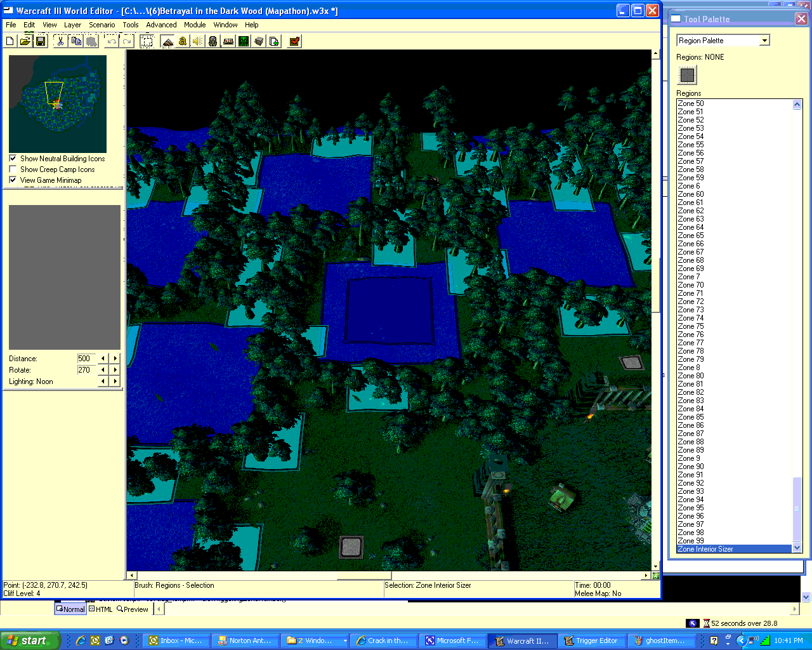
Task: Select Zone 75 in Regions list
Action: (x=735, y=326)
